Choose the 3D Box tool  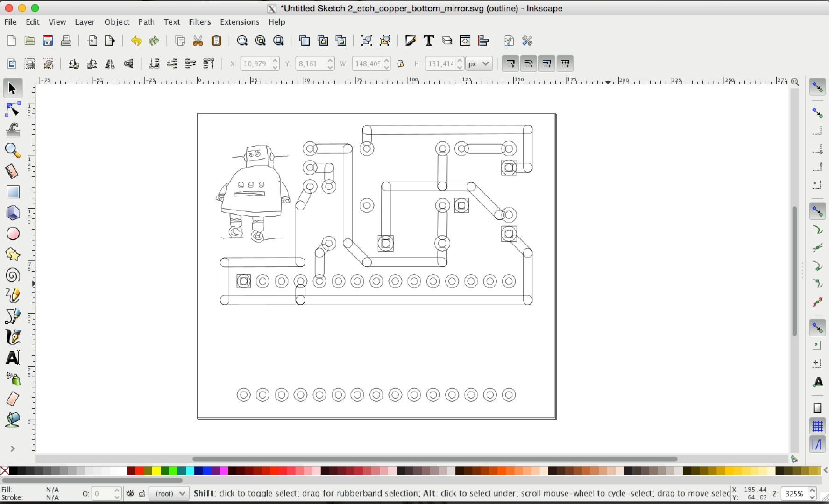pos(13,213)
